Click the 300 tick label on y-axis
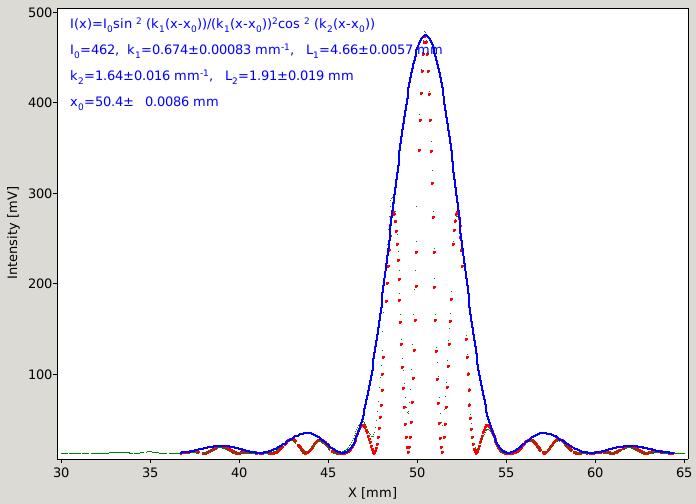The height and width of the screenshot is (504, 696). tap(42, 194)
